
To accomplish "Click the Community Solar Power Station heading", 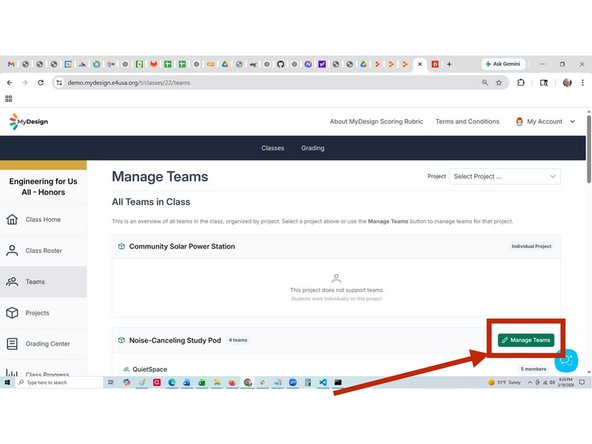I will coord(182,246).
